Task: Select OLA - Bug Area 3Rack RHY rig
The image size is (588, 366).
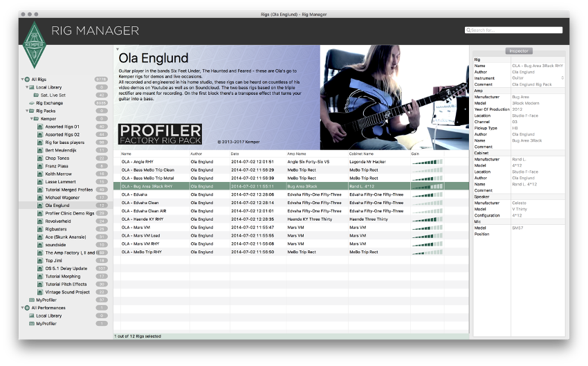Action: coord(291,186)
